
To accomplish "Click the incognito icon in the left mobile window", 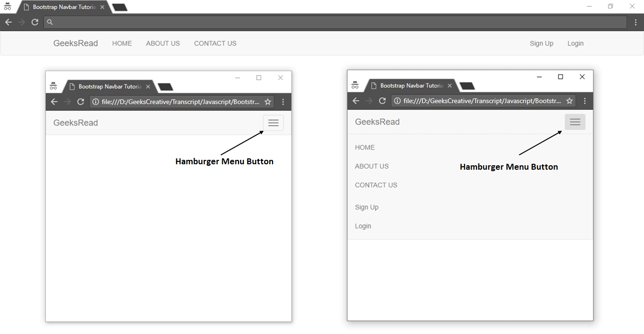I will [53, 85].
